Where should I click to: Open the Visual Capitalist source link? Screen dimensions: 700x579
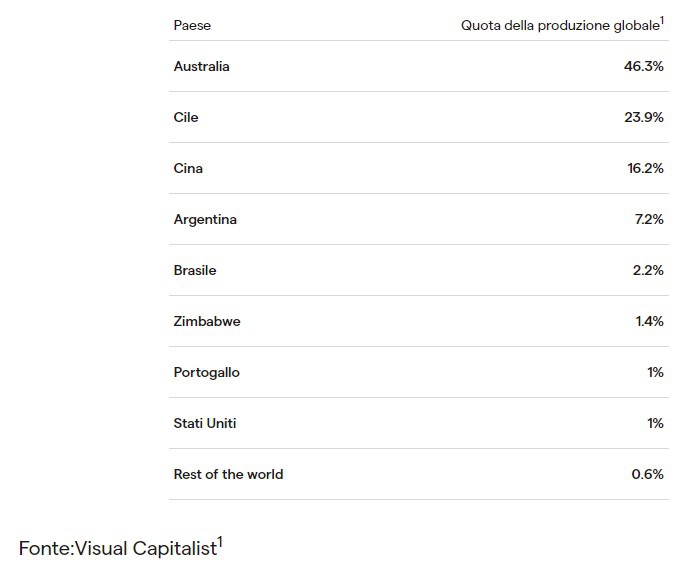pyautogui.click(x=146, y=548)
